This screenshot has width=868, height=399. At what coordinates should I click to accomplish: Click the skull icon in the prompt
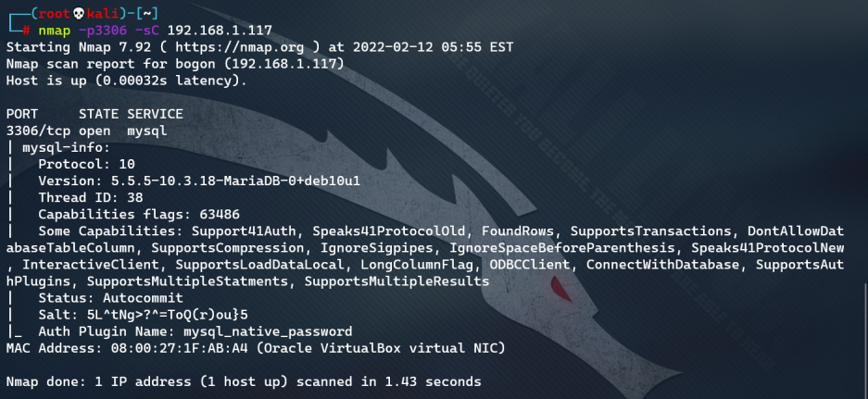pyautogui.click(x=79, y=14)
